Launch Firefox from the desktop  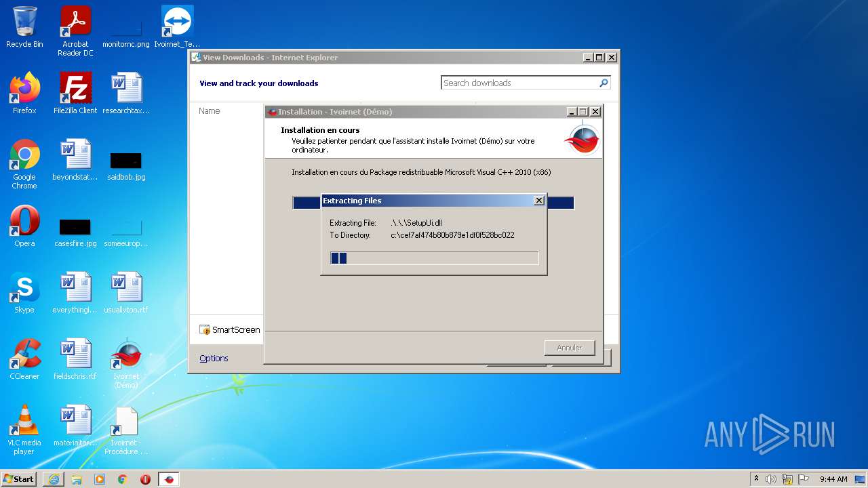pyautogui.click(x=24, y=93)
